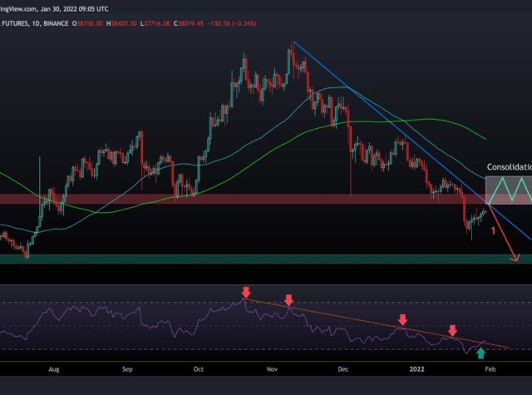Click the second red down arrow near November
The height and width of the screenshot is (395, 532).
[x=288, y=299]
